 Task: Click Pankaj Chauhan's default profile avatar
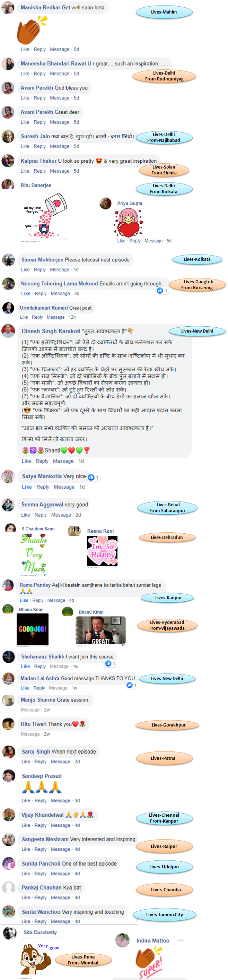pyautogui.click(x=9, y=887)
